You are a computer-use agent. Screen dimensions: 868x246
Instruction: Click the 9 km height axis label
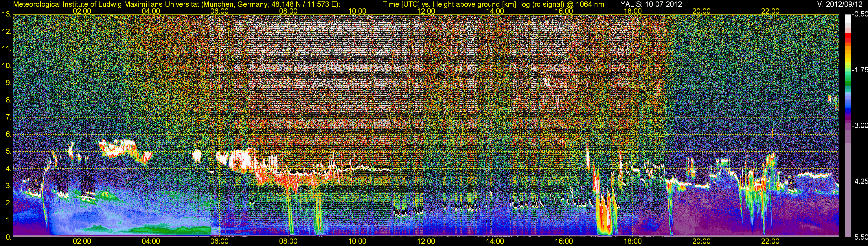coord(8,83)
